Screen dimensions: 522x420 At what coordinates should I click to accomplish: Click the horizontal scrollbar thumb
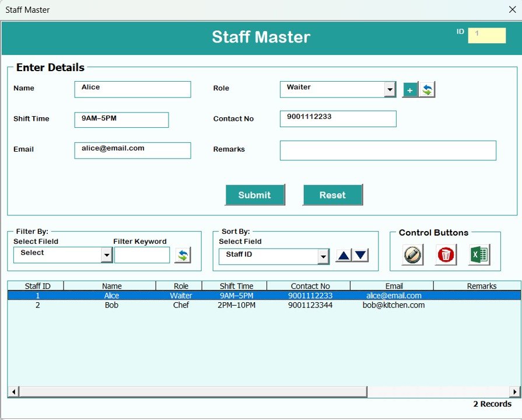193,391
